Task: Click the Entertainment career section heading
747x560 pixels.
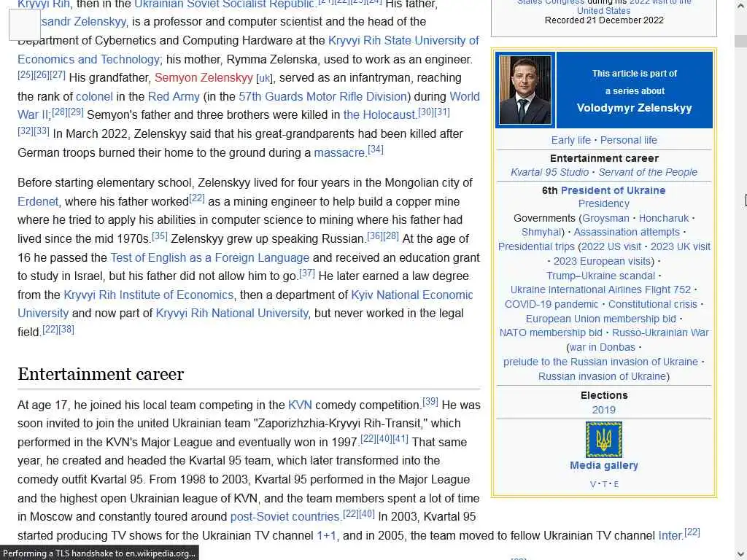Action: pyautogui.click(x=101, y=374)
